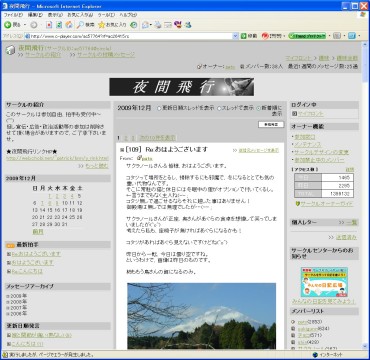370x360 pixels.
Task: Click the green Go arrow button
Action: click(x=244, y=36)
